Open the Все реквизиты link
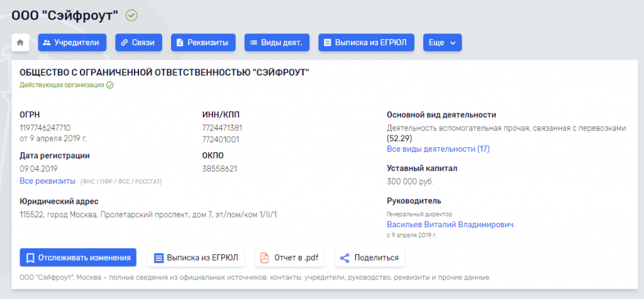Image resolution: width=644 pixels, height=299 pixels. (x=47, y=181)
